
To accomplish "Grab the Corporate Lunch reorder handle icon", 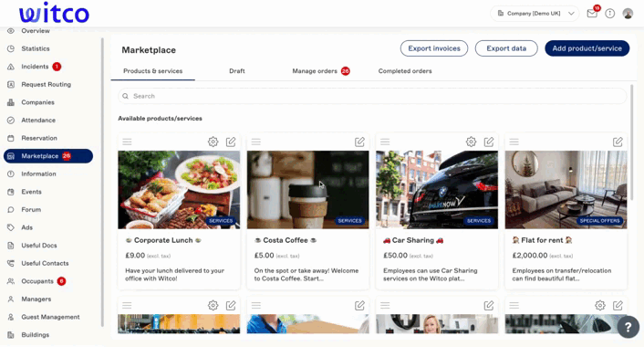I will click(127, 142).
